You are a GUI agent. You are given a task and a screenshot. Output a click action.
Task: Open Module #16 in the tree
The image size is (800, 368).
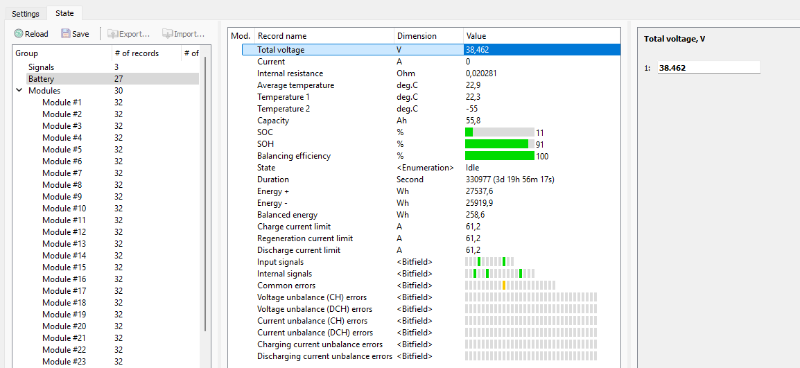point(64,279)
